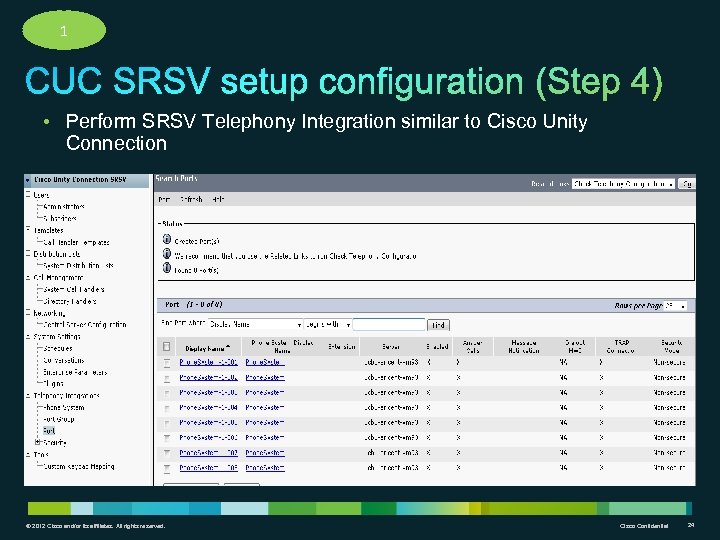The image size is (720, 540).
Task: Open the PhoneSystem-1-008 port link
Action: pyautogui.click(x=208, y=467)
